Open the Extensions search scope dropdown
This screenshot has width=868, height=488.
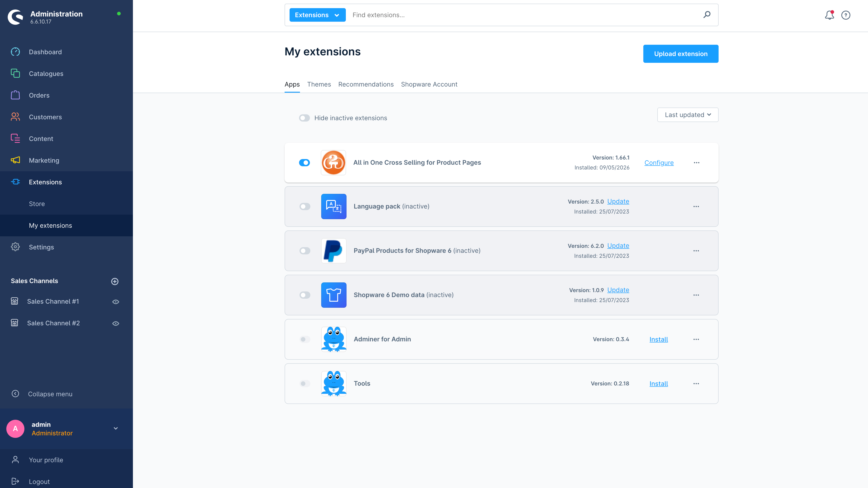(x=317, y=15)
